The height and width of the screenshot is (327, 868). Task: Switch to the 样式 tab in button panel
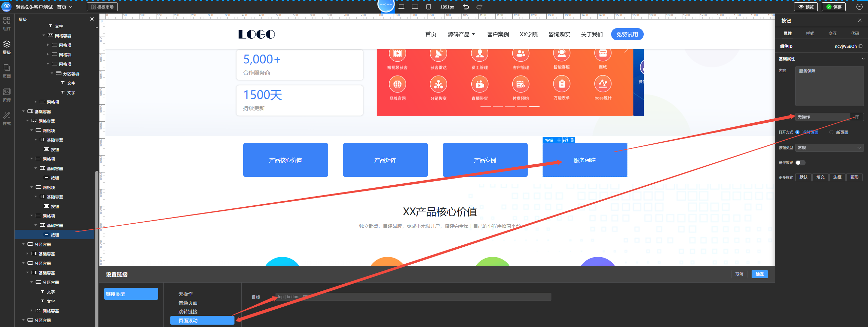pyautogui.click(x=810, y=34)
